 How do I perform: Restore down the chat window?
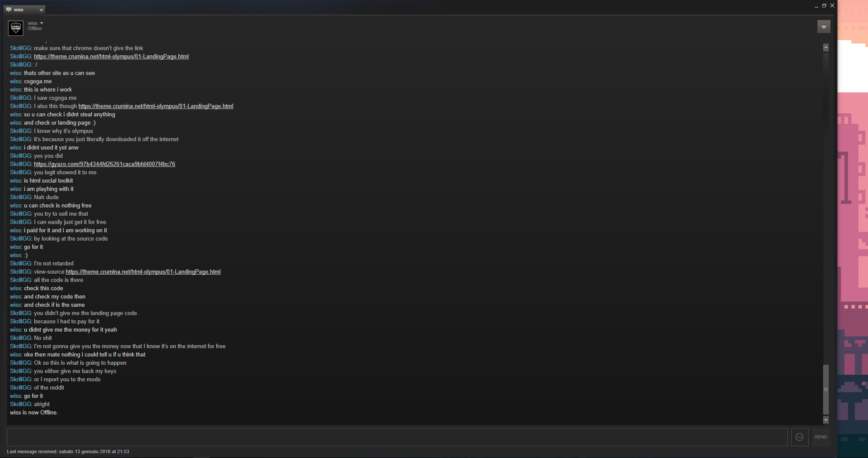coord(824,6)
